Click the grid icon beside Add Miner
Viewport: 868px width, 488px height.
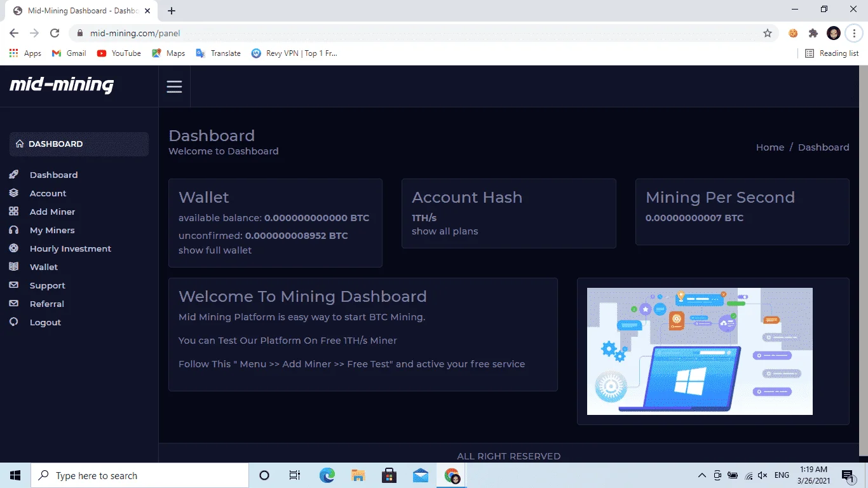[x=14, y=212]
